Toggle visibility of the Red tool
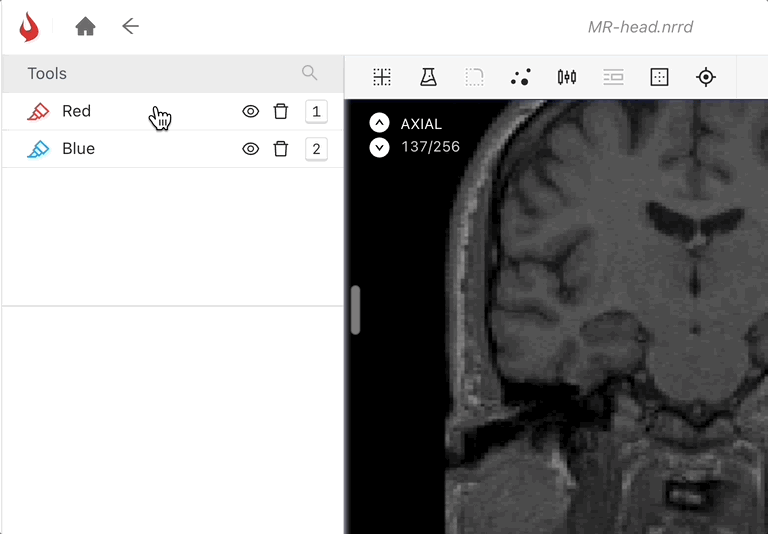Screen dimensions: 768x534 coord(251,111)
